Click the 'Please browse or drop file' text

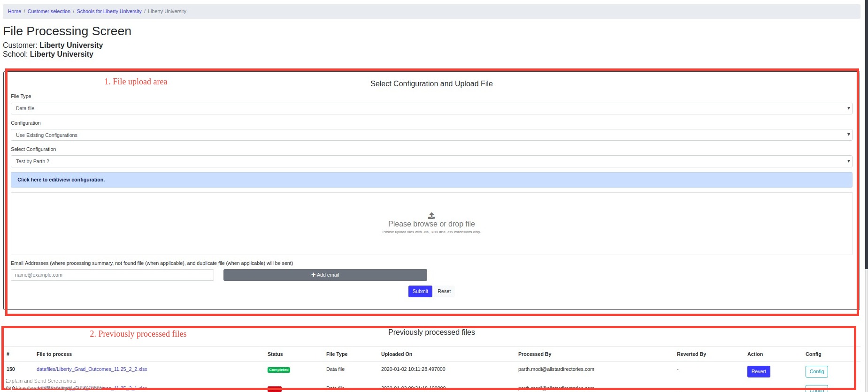click(x=431, y=224)
